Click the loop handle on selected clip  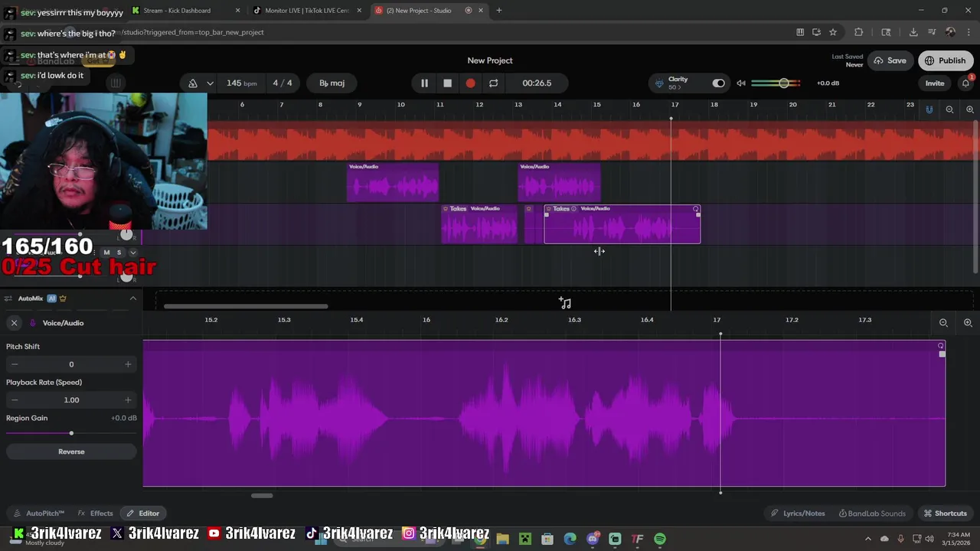click(x=695, y=209)
